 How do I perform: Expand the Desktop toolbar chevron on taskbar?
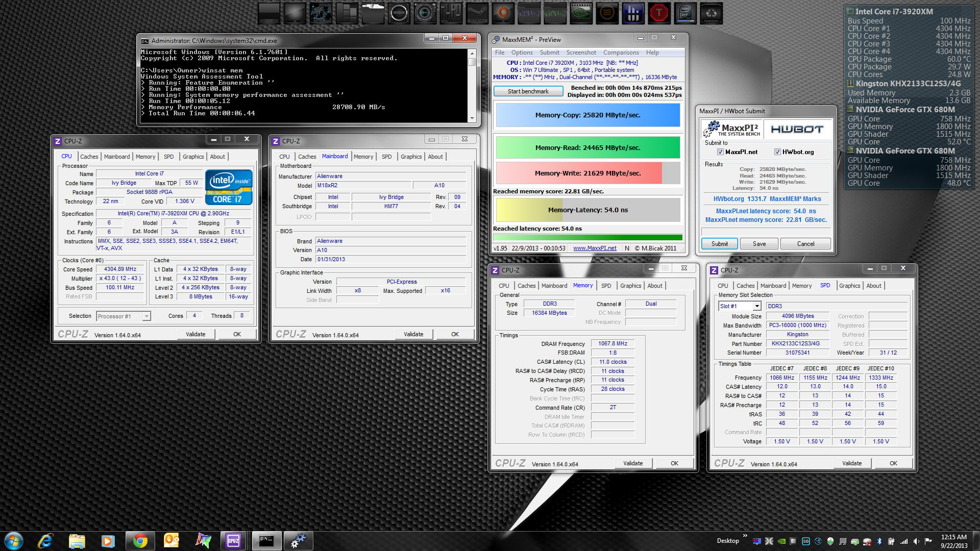pos(745,535)
